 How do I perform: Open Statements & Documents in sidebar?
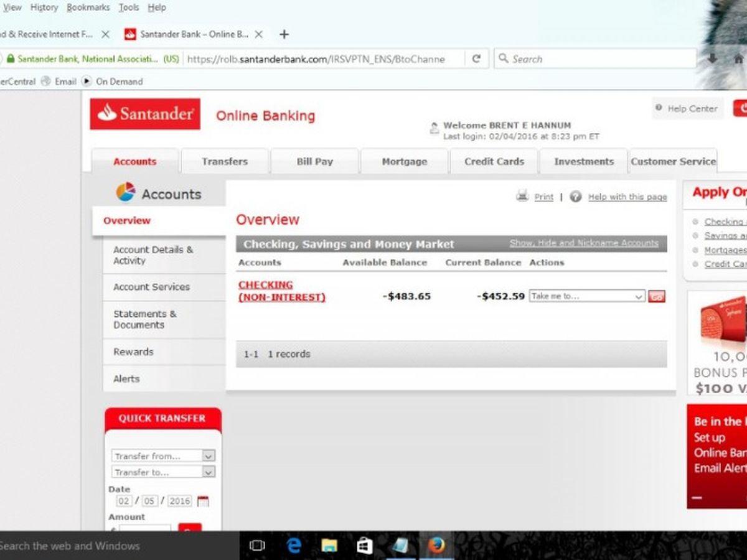click(145, 319)
